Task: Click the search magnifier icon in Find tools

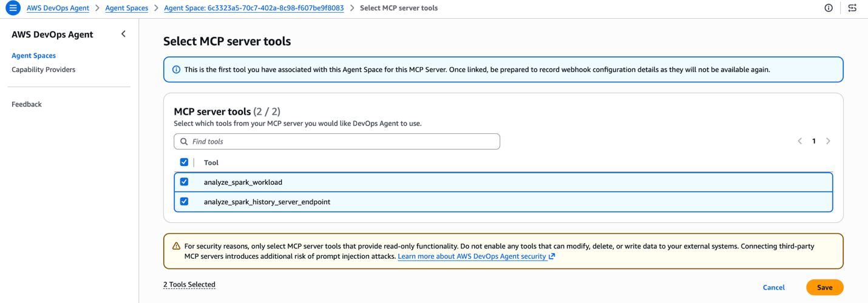Action: pos(184,141)
